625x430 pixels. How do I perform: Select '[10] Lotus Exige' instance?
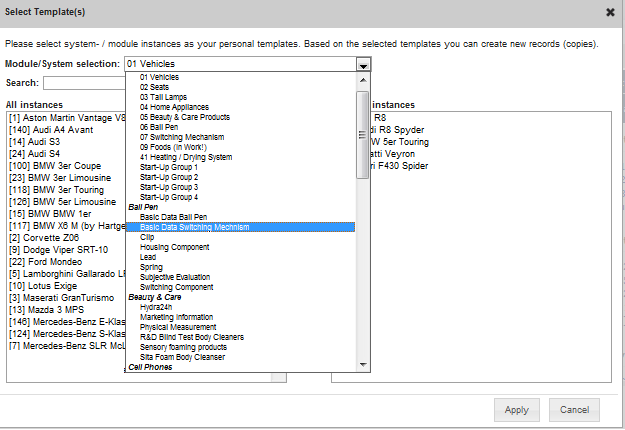[x=43, y=286]
